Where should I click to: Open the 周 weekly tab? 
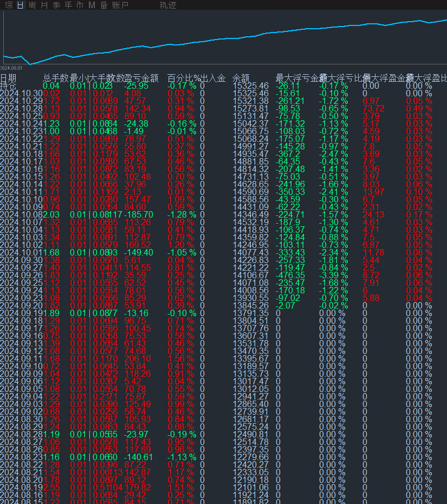click(x=32, y=5)
